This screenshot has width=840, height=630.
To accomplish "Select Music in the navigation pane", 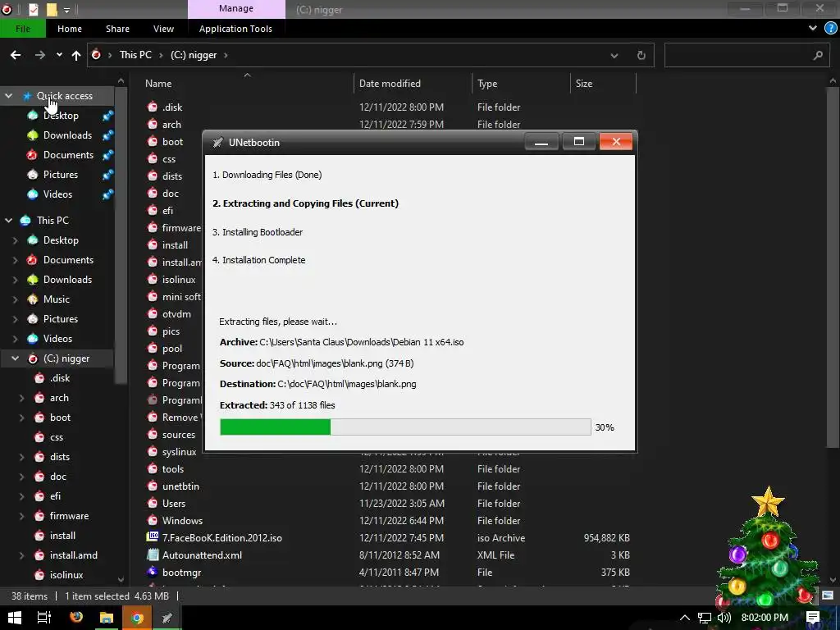I will click(x=57, y=299).
